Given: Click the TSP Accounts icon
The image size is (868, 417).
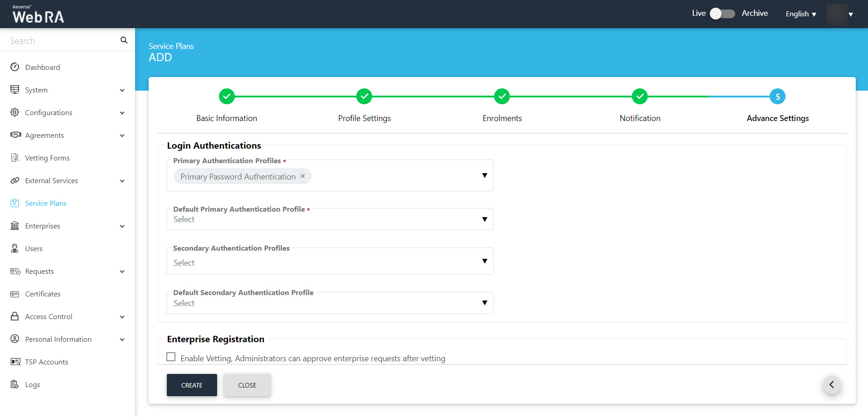Looking at the screenshot, I should [15, 362].
